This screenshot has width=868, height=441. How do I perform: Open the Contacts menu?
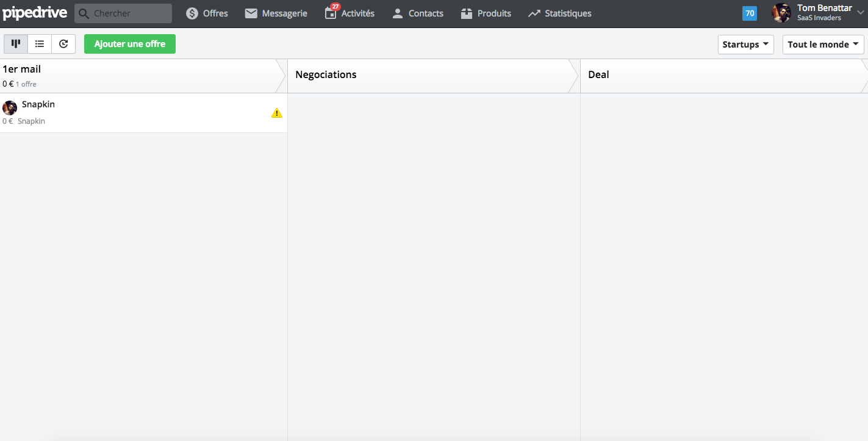[417, 13]
